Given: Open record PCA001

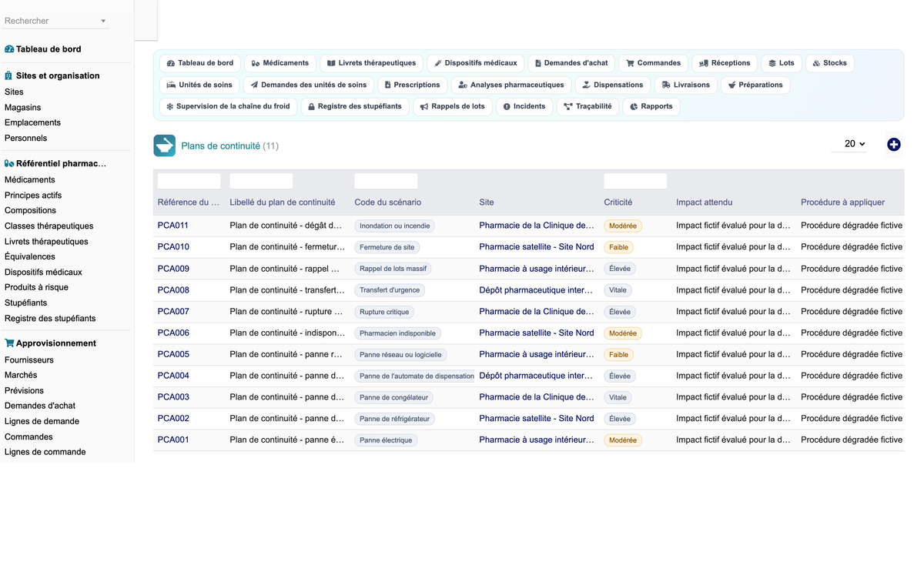Looking at the screenshot, I should point(173,440).
